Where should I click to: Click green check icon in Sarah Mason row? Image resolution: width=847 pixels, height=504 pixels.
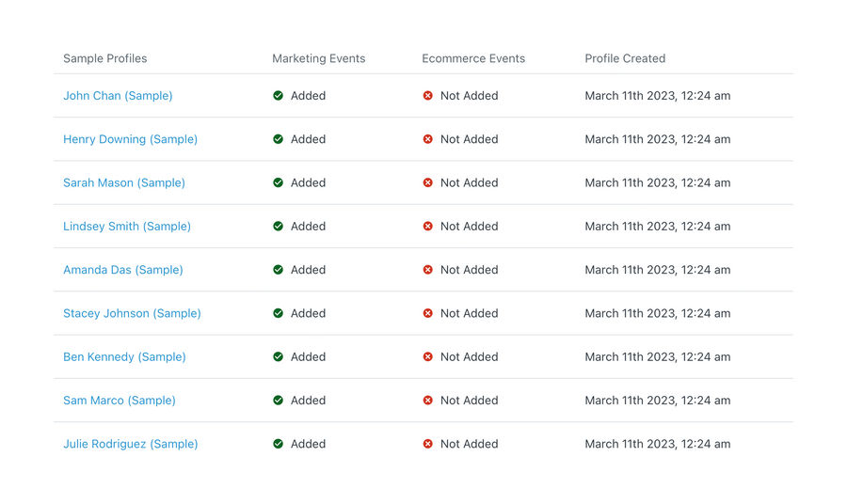point(278,183)
